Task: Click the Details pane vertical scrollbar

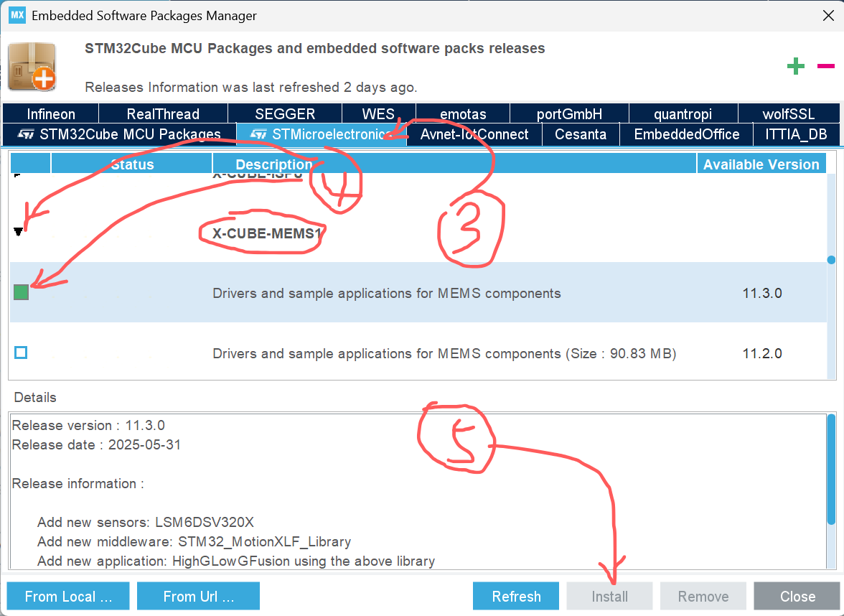Action: pyautogui.click(x=832, y=470)
